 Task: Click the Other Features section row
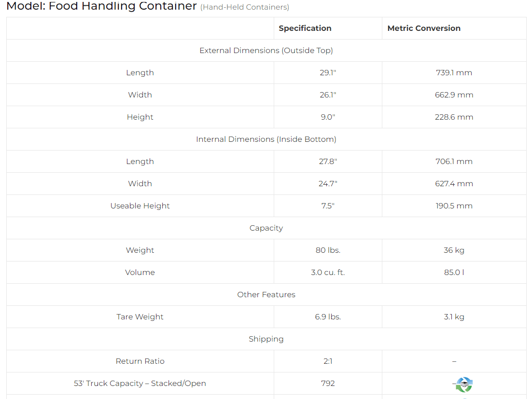click(x=266, y=294)
